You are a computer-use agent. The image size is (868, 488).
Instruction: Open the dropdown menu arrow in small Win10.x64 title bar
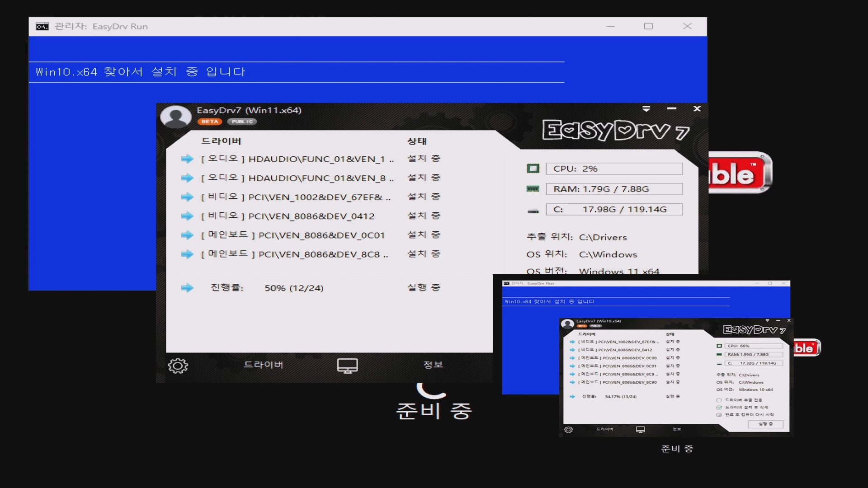click(767, 321)
